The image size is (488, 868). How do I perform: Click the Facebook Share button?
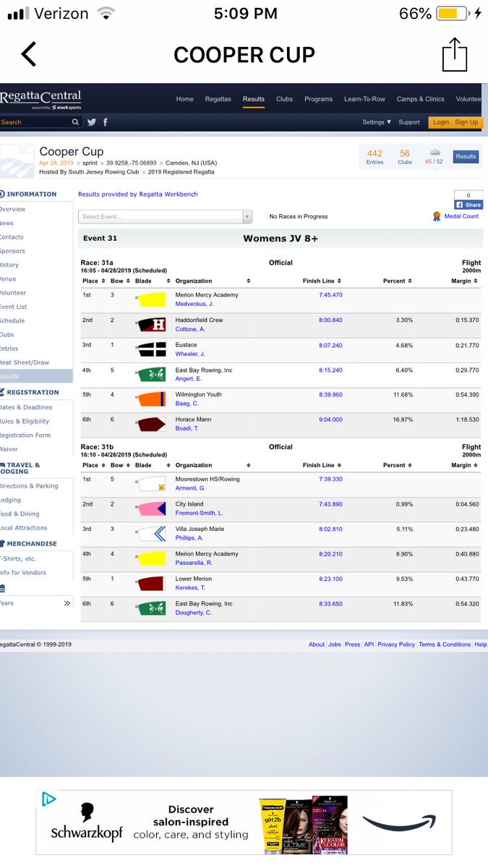click(x=468, y=205)
